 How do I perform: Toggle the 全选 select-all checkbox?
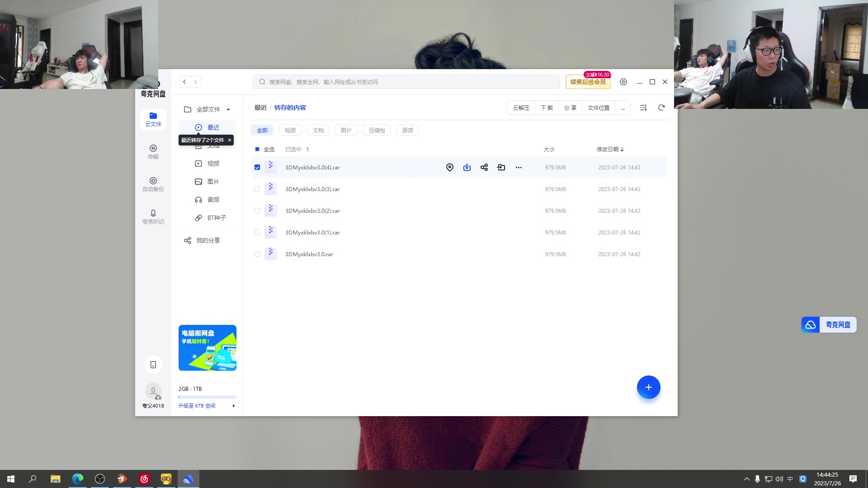(257, 149)
